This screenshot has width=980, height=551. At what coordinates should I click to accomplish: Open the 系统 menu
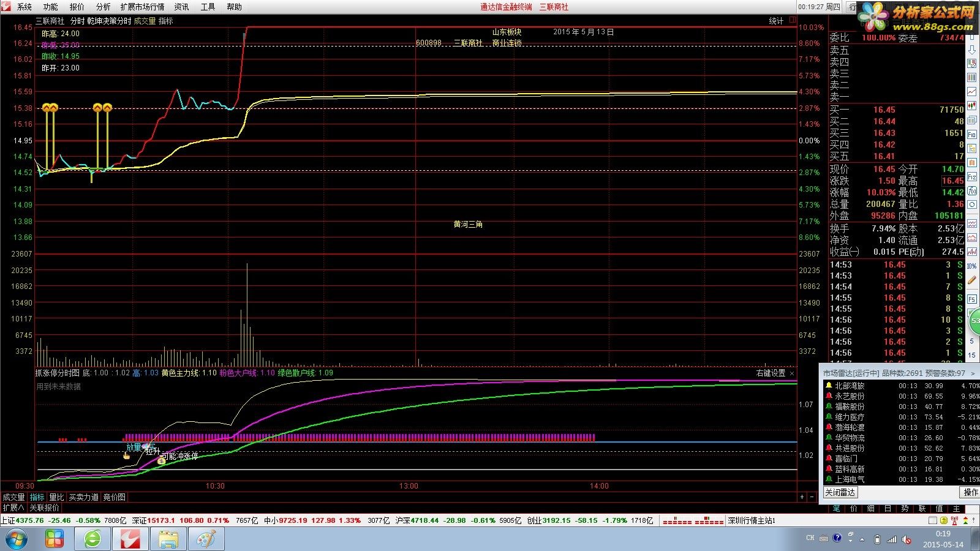pos(24,7)
